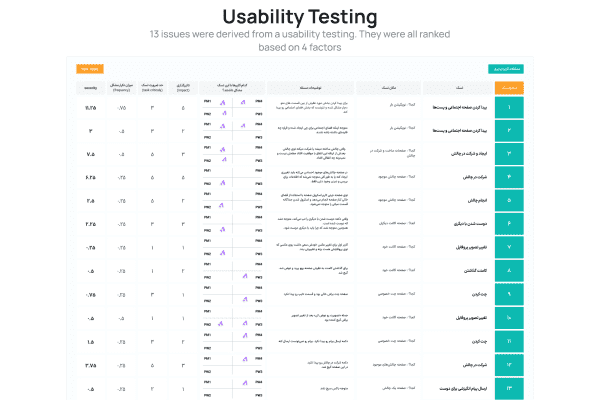The width and height of the screenshot is (600, 400).
Task: Select the task criticality column header
Action: (x=152, y=88)
